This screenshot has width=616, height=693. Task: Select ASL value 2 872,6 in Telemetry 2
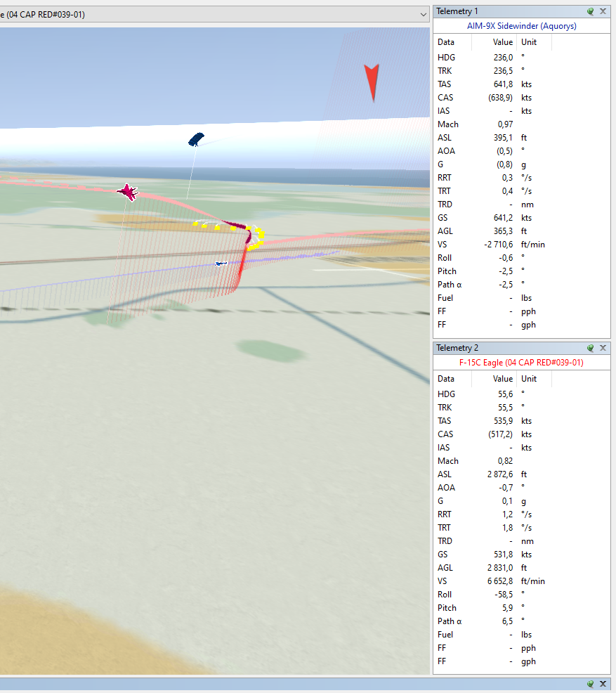coord(500,474)
